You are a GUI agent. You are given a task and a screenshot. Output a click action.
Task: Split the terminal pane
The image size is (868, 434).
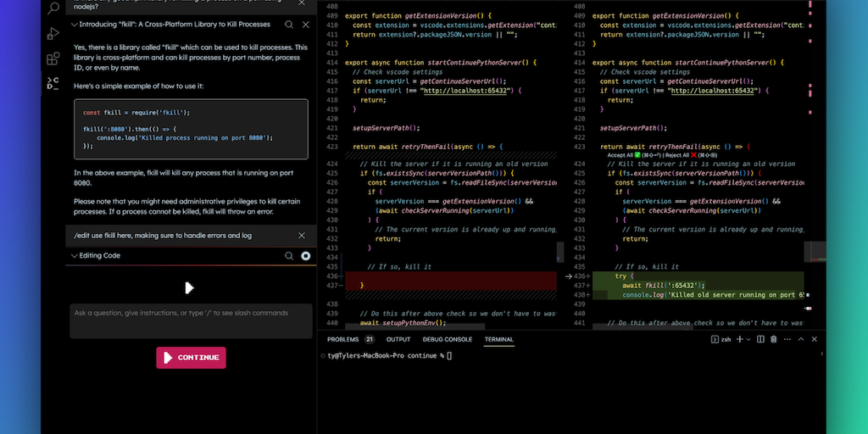pyautogui.click(x=760, y=339)
